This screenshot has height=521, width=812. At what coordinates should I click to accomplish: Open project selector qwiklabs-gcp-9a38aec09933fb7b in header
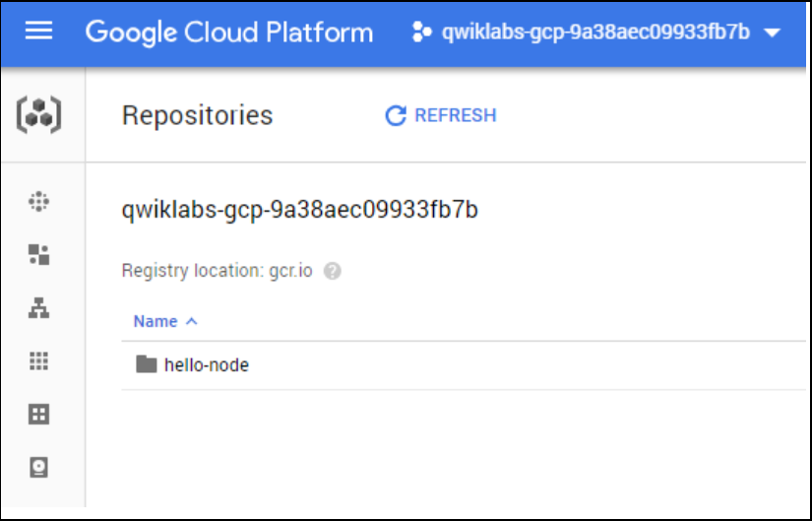point(595,33)
